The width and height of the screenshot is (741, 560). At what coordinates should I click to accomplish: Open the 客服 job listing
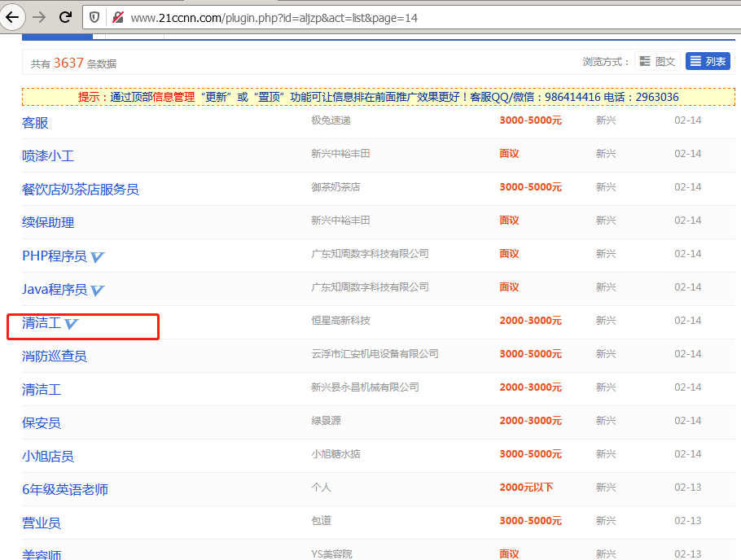pos(35,122)
